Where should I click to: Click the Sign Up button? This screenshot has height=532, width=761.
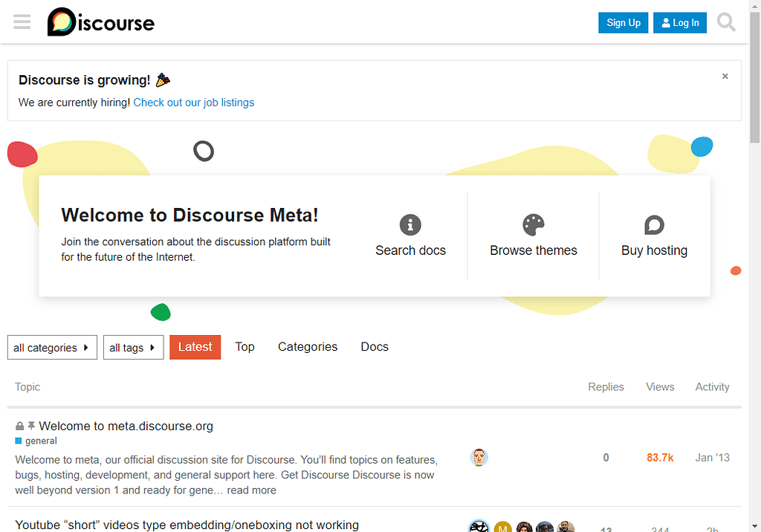[624, 23]
